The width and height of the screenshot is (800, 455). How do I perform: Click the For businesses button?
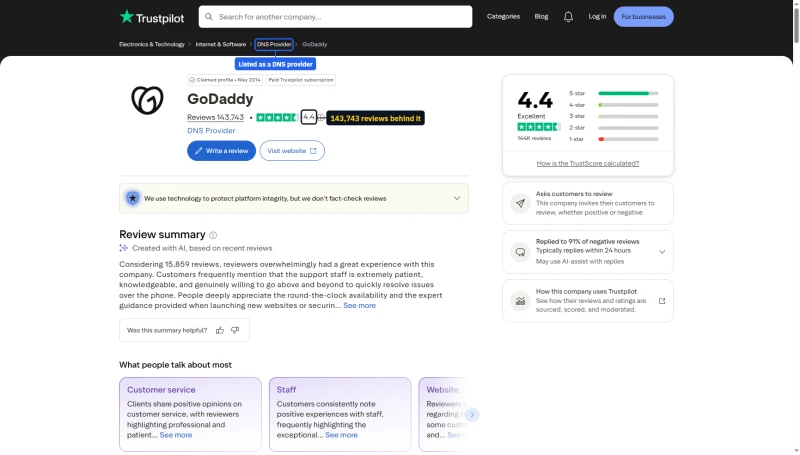click(x=643, y=17)
